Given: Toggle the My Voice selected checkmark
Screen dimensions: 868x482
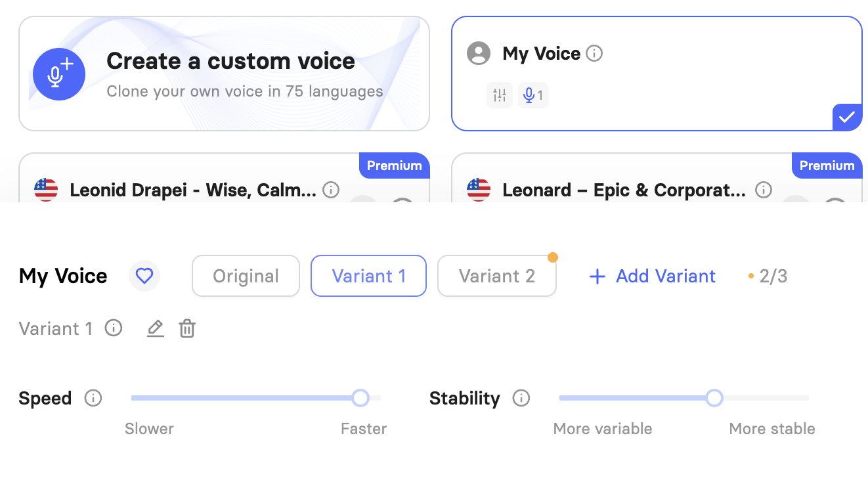Looking at the screenshot, I should 847,118.
